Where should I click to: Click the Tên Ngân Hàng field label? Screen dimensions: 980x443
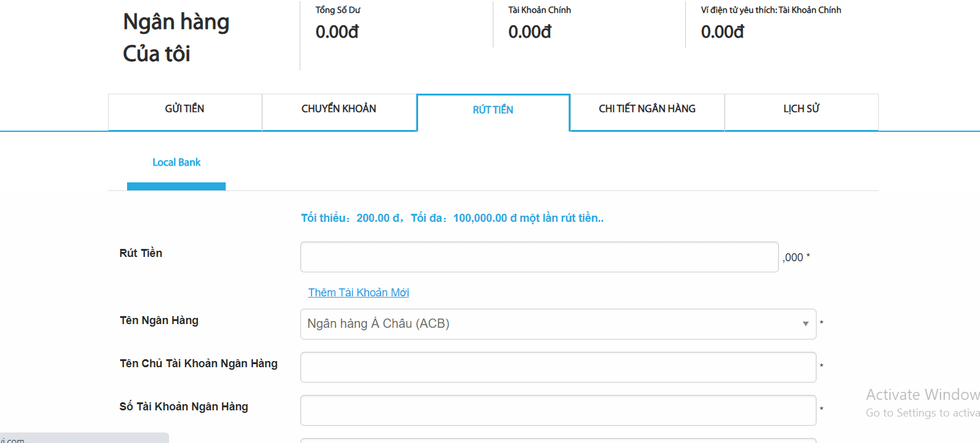tap(159, 320)
